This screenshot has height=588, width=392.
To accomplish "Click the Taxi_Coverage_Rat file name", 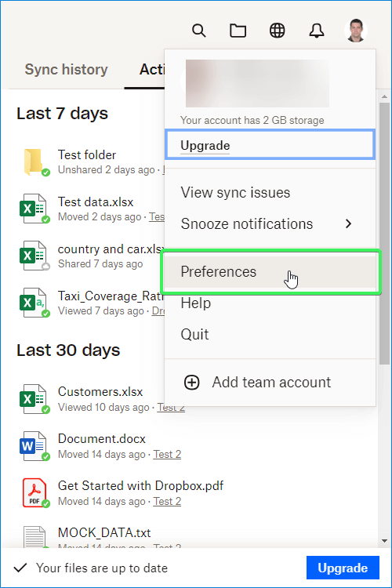I will pos(111,296).
